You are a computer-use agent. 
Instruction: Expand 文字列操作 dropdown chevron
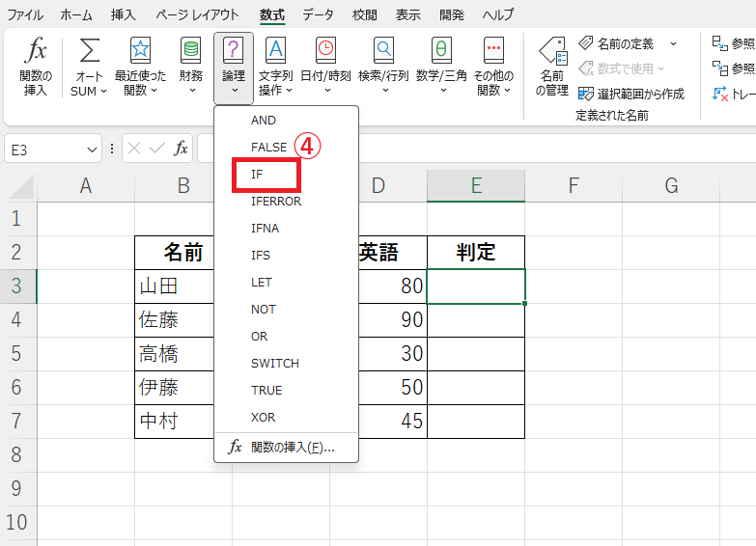pyautogui.click(x=290, y=91)
